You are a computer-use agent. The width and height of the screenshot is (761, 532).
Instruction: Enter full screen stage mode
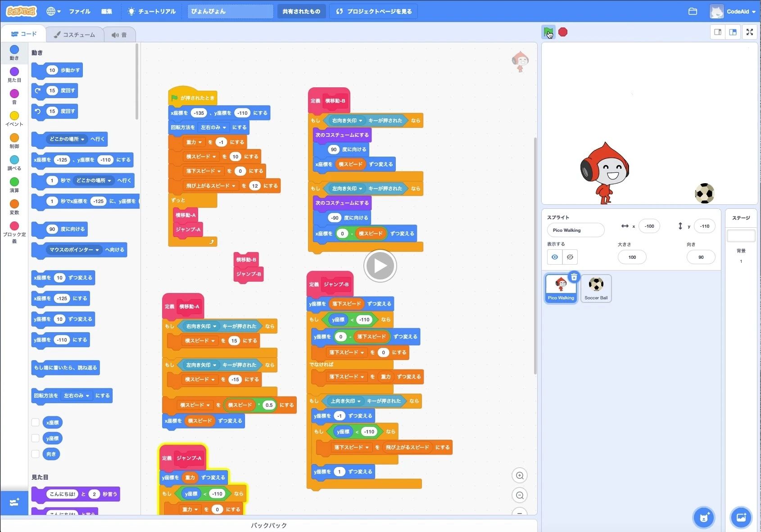pos(750,32)
